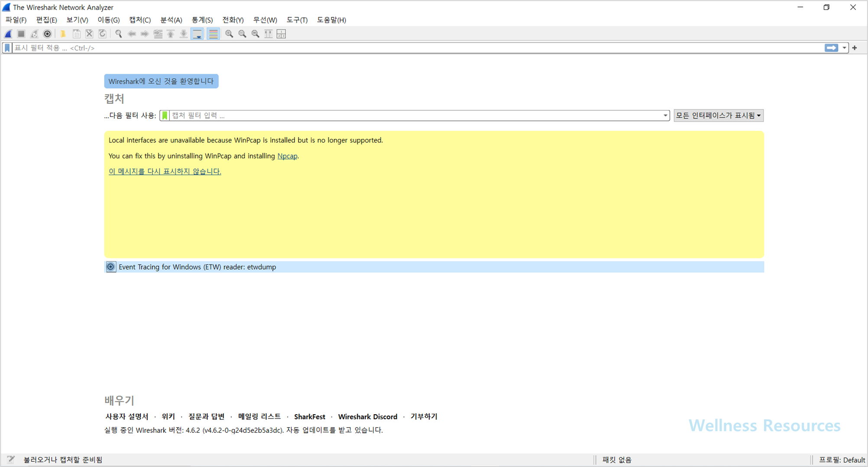Reset text to normal size icon
Viewport: 868px width, 467px height.
tap(255, 34)
